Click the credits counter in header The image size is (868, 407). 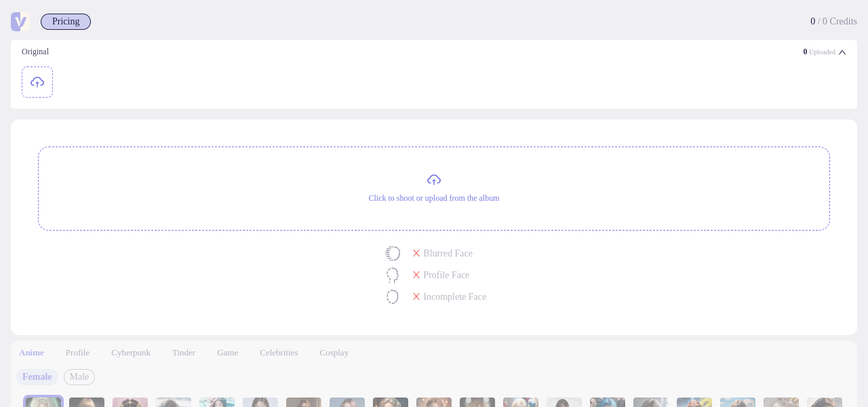(833, 22)
